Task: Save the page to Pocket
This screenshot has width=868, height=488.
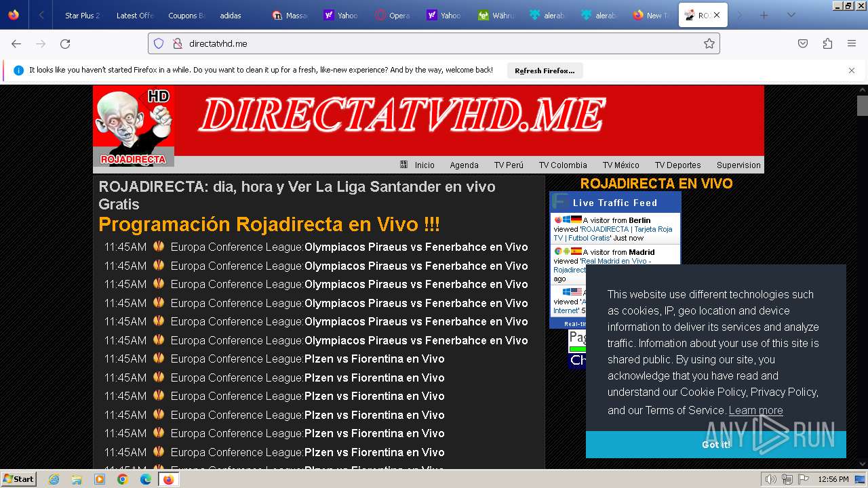Action: click(x=803, y=43)
